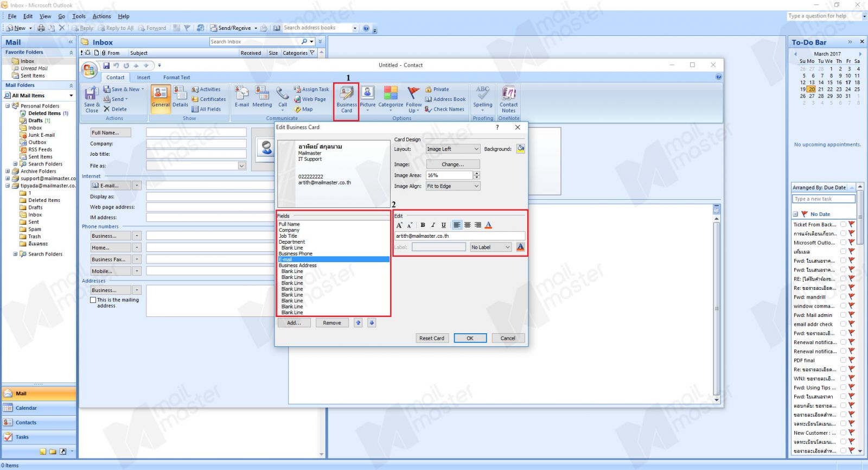Click the Address Book ribbon button
This screenshot has height=470, width=868.
point(445,99)
